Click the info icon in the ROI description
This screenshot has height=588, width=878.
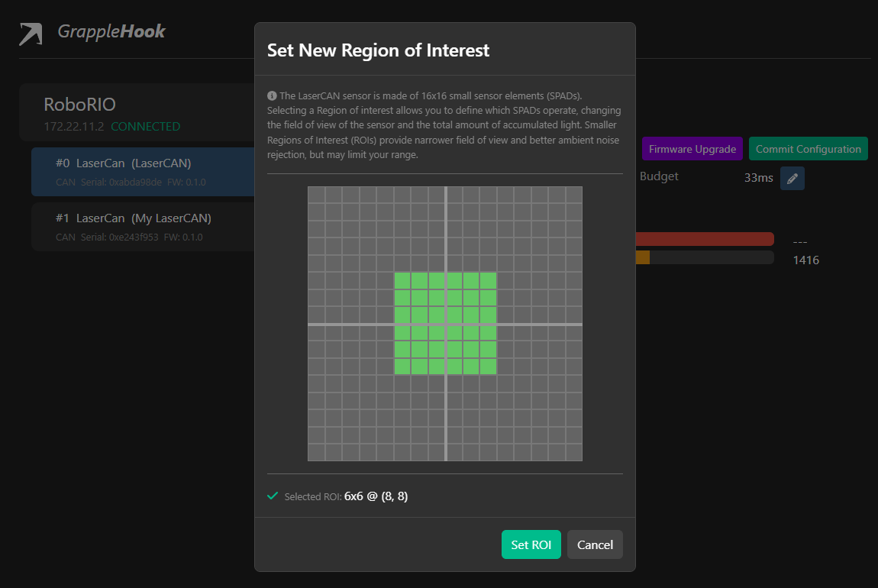[x=272, y=96]
